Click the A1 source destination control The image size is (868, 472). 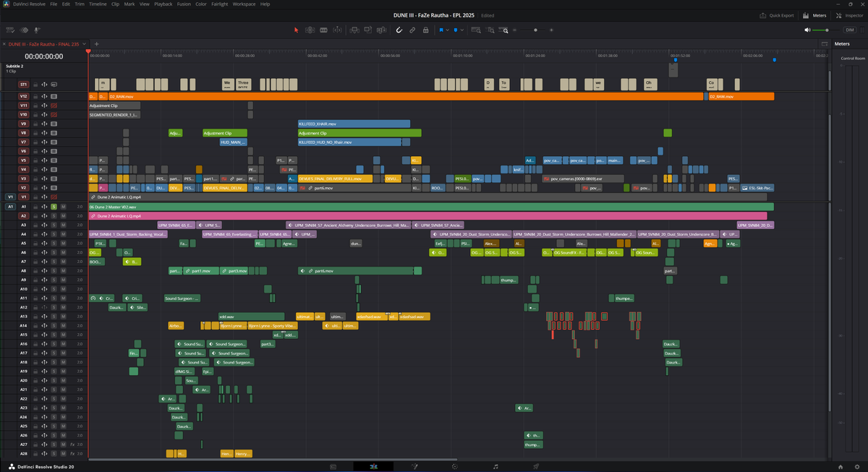click(10, 207)
